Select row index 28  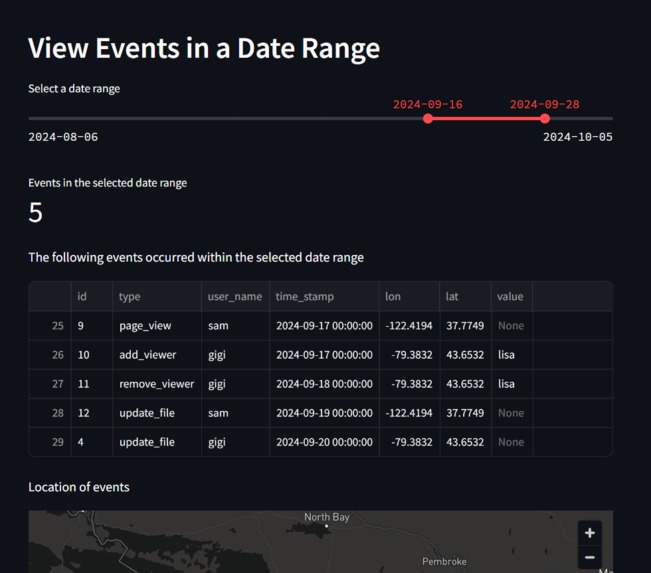50,413
